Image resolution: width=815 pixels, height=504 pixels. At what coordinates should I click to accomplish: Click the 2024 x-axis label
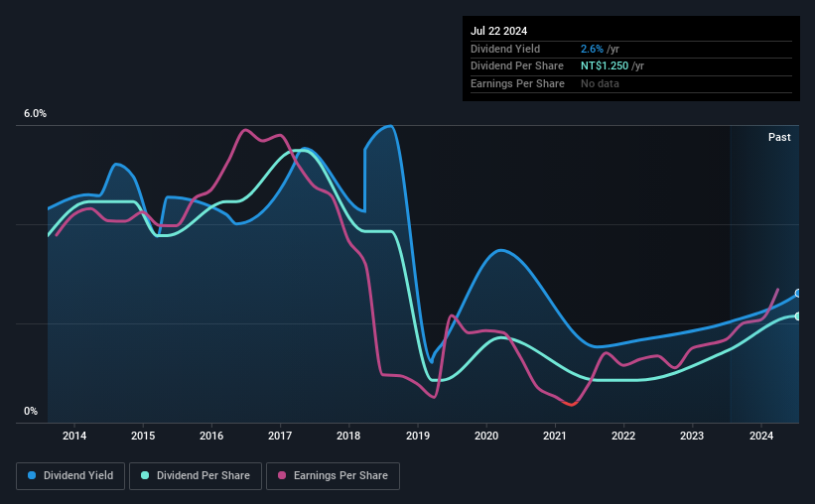click(x=761, y=436)
